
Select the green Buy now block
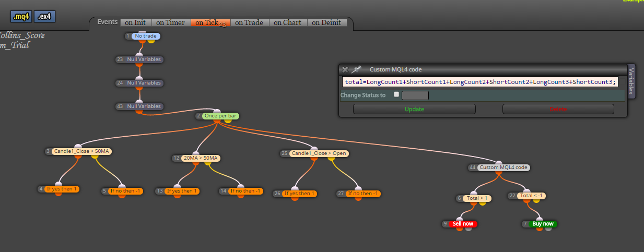pos(543,224)
